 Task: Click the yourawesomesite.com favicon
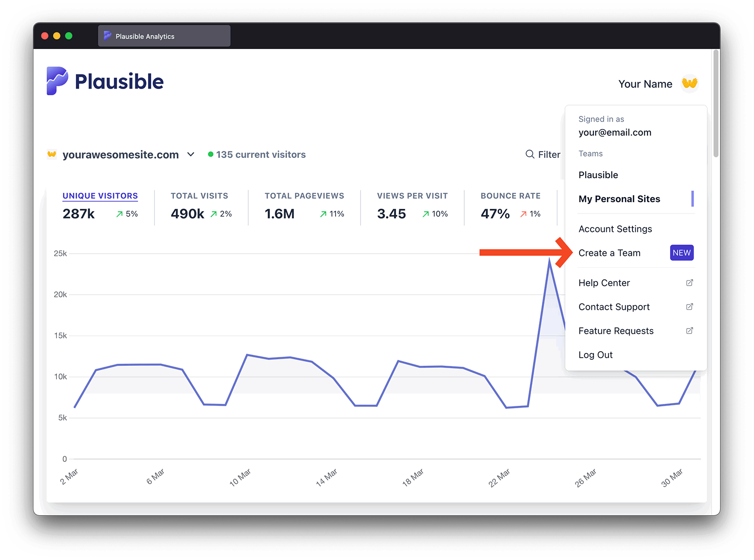(52, 154)
